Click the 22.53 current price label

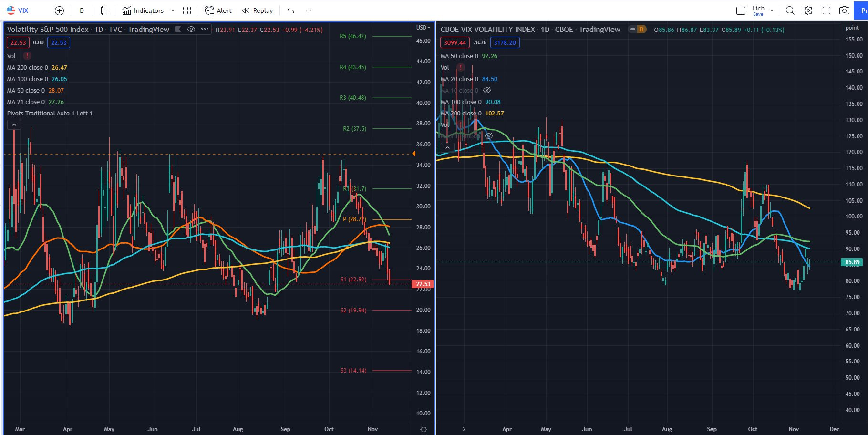coord(423,284)
